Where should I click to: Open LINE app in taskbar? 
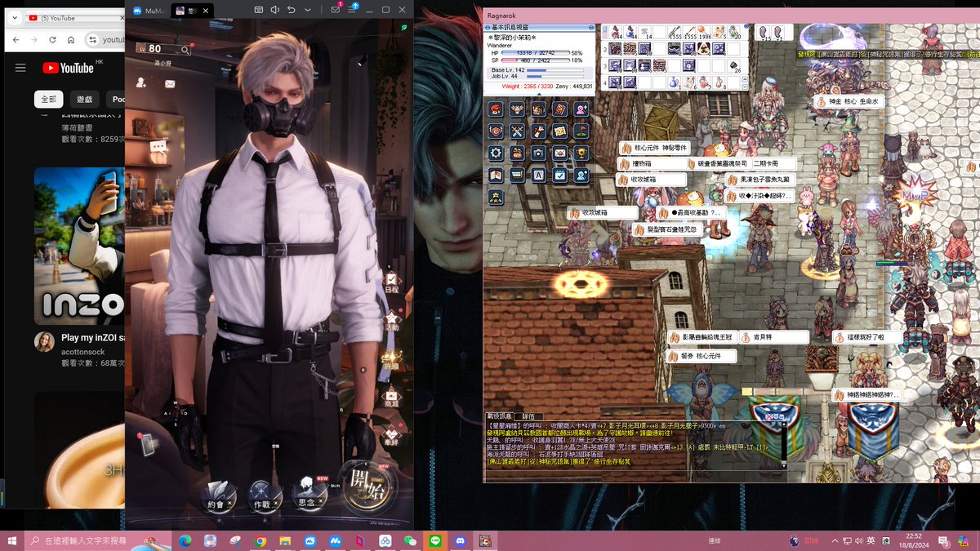(x=435, y=540)
